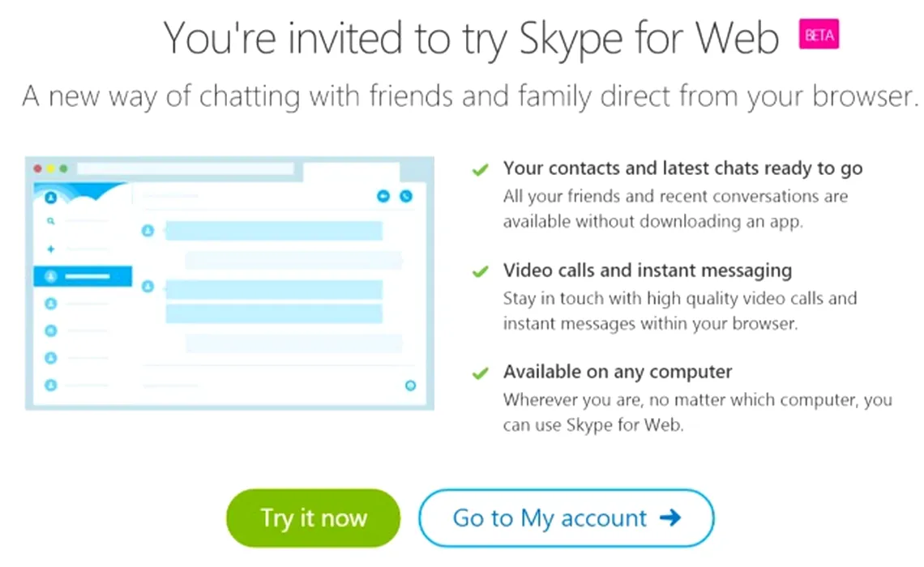The width and height of the screenshot is (924, 567).
Task: Click the pink BETA badge
Action: click(x=819, y=35)
